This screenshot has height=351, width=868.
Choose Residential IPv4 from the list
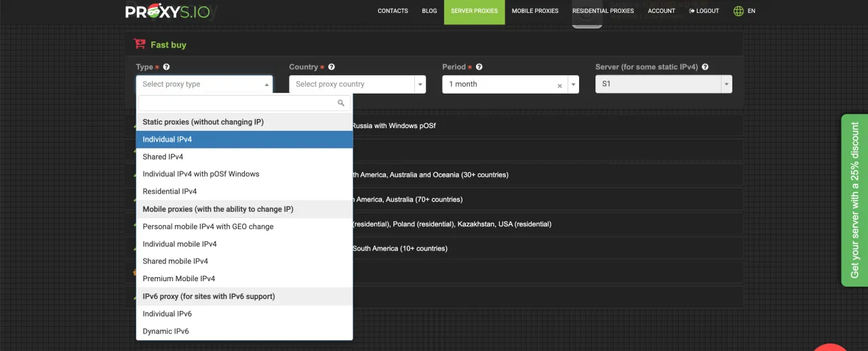coord(170,192)
